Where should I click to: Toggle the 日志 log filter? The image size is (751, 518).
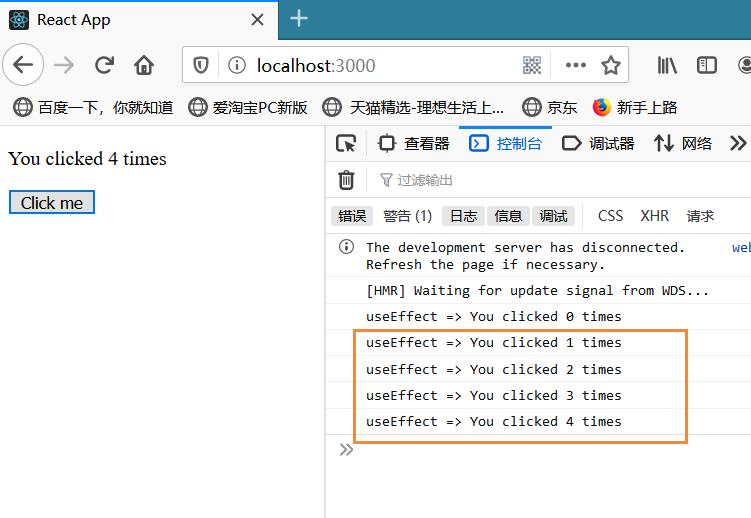pyautogui.click(x=464, y=216)
